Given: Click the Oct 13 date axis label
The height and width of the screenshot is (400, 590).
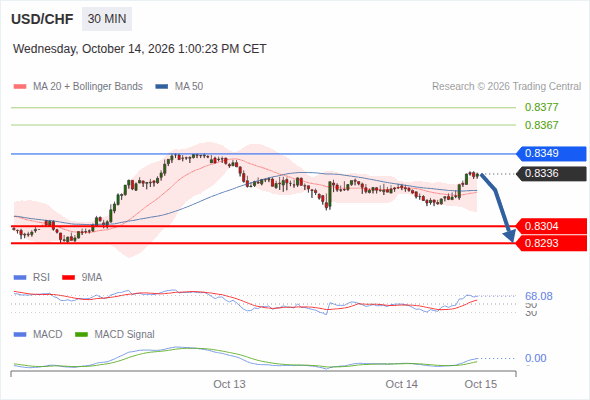Looking at the screenshot, I should tap(229, 384).
